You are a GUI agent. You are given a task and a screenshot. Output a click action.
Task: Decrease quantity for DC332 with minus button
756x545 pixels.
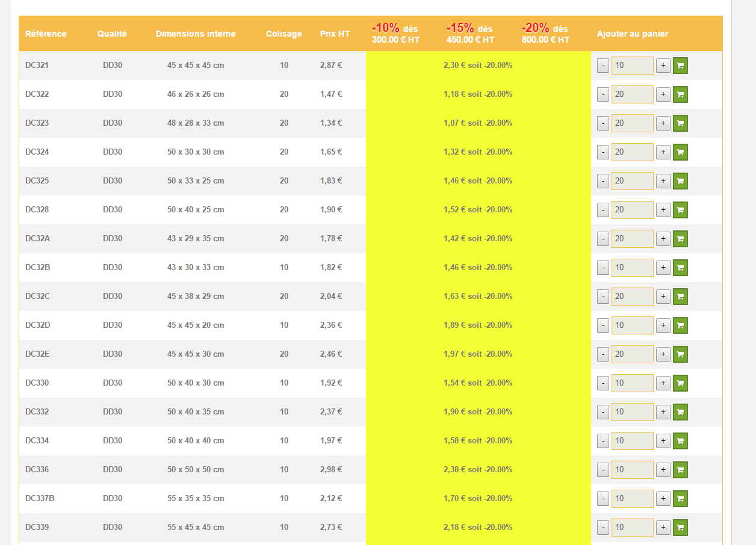(603, 412)
